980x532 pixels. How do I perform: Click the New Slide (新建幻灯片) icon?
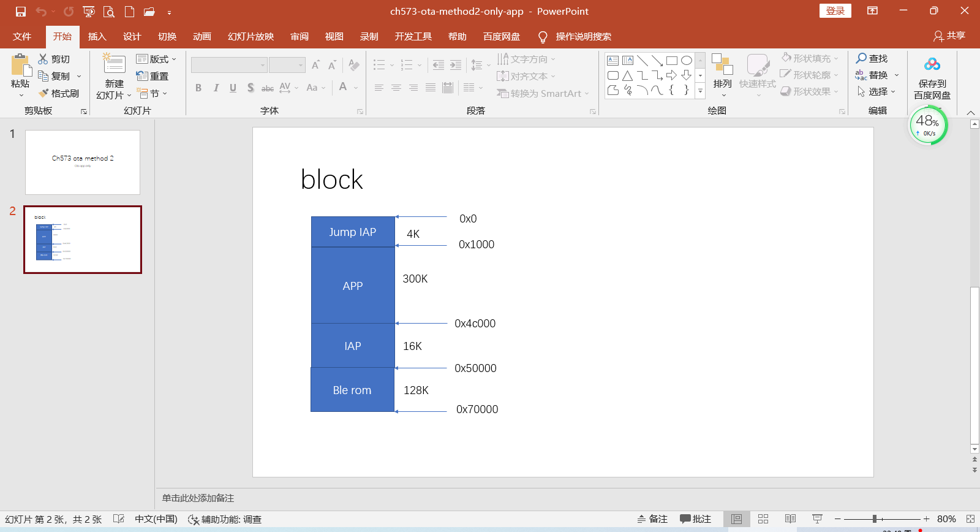pos(114,64)
